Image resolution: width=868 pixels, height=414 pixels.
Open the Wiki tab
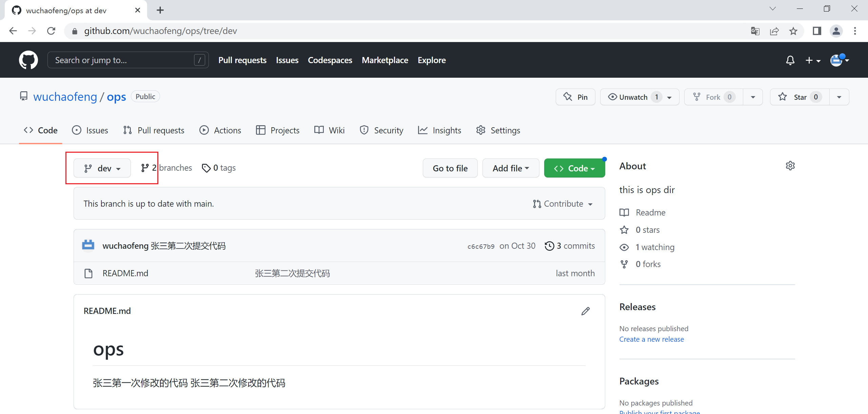(x=330, y=130)
